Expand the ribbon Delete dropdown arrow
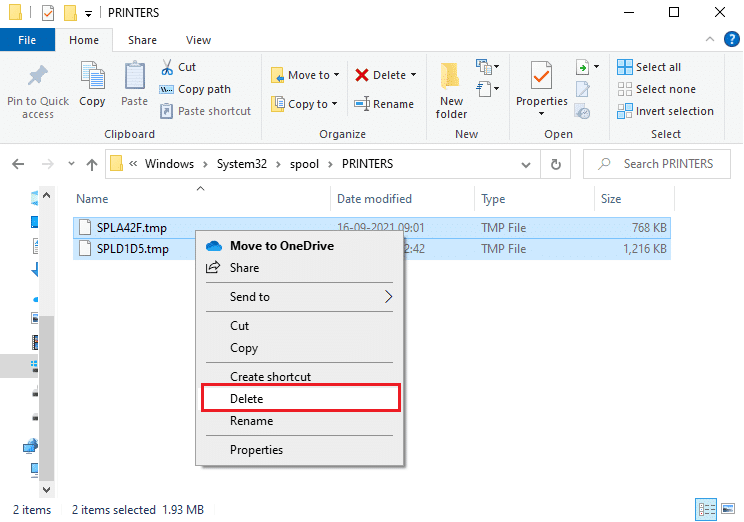The image size is (744, 522). coord(413,75)
